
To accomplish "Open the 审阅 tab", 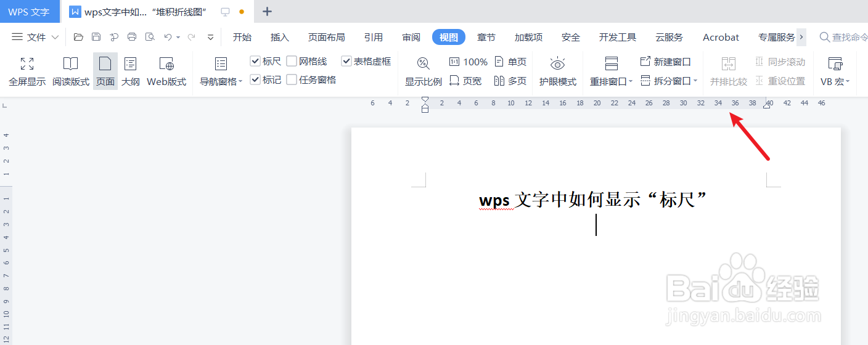I will 411,37.
